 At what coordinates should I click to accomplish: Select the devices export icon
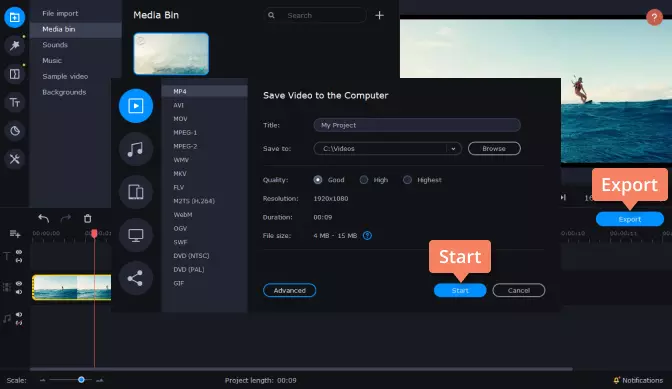(136, 192)
